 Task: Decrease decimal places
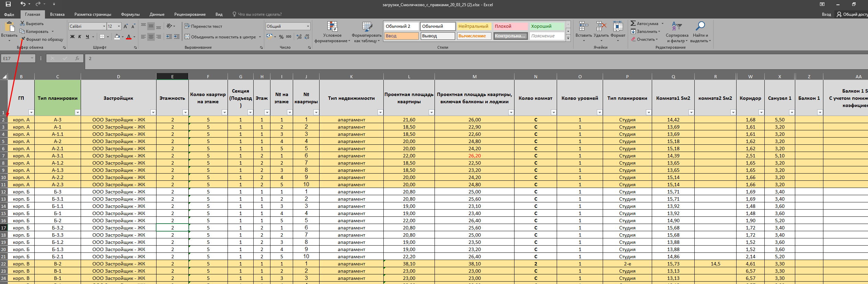pos(307,37)
